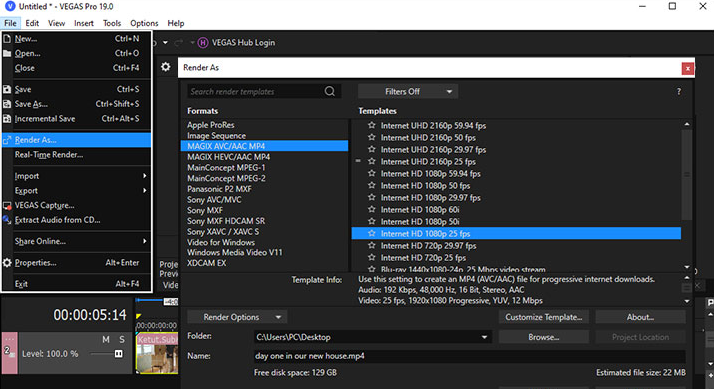Click the Open folder icon in File menu
The width and height of the screenshot is (714, 389).
pos(7,53)
